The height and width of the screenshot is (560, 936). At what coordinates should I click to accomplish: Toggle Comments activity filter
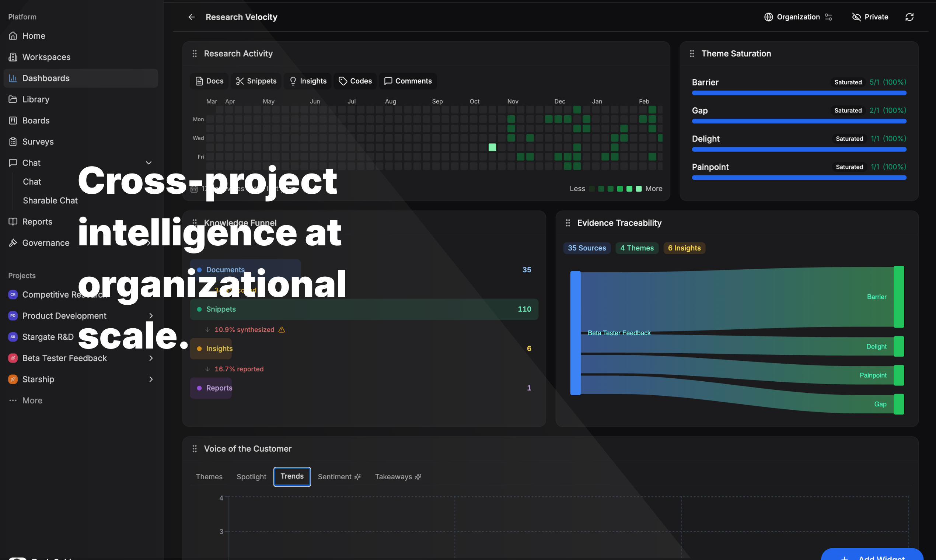pyautogui.click(x=408, y=81)
